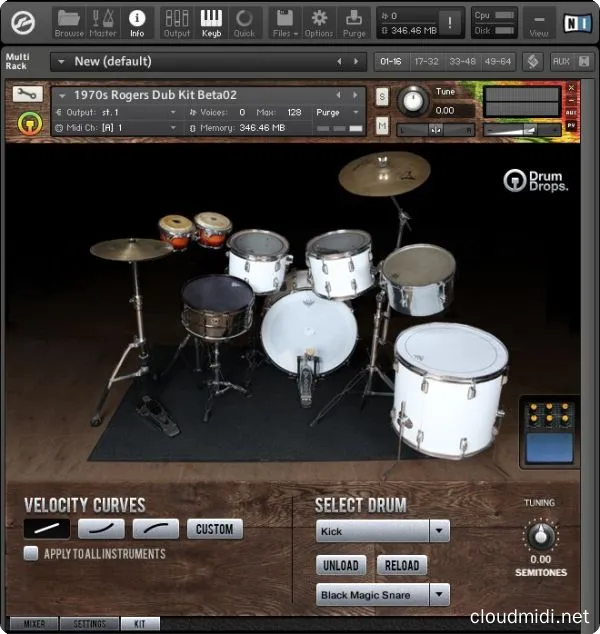
Task: Solo the instrument with S button
Action: click(x=382, y=96)
